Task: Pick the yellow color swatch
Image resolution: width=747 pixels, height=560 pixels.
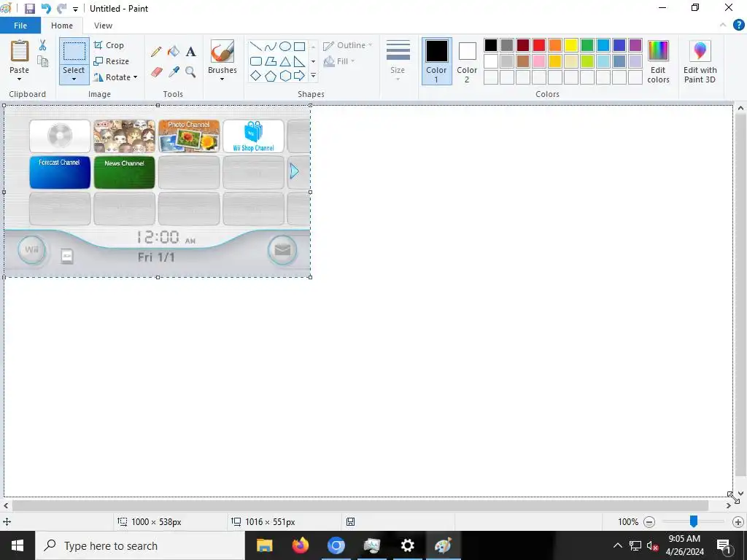Action: 570,45
